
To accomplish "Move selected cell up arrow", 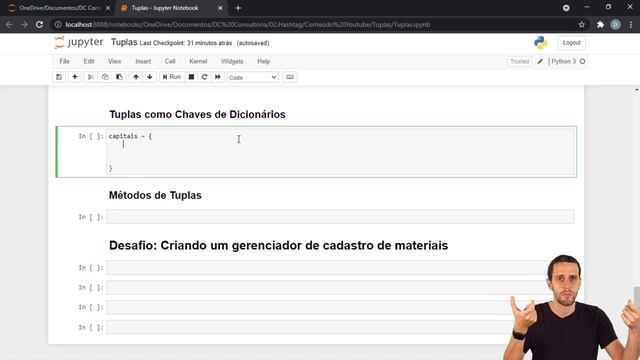I will pyautogui.click(x=136, y=77).
